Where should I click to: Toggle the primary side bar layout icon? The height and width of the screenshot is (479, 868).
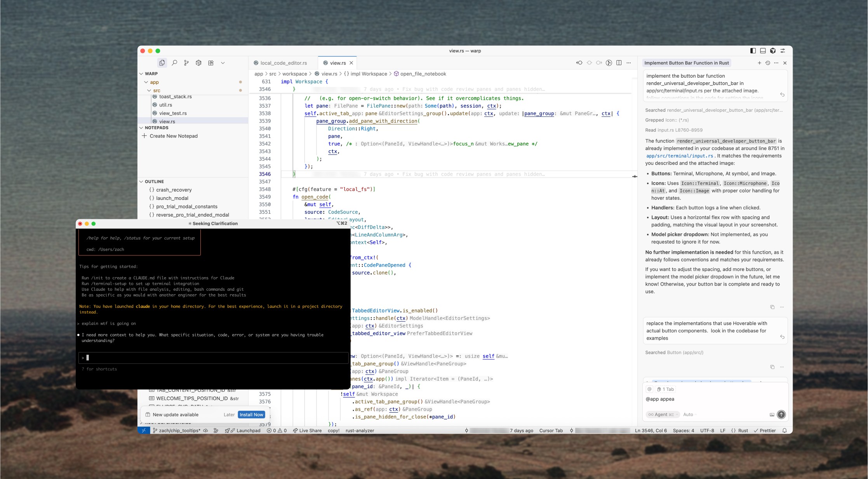coord(753,51)
